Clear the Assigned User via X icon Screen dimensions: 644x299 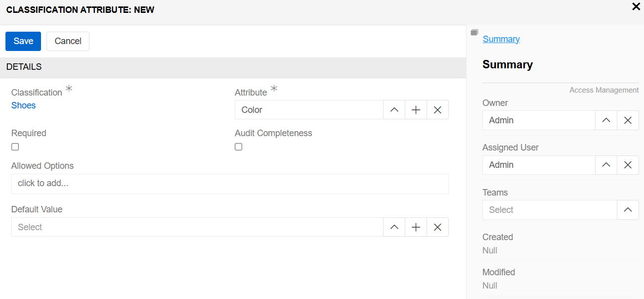pos(628,165)
